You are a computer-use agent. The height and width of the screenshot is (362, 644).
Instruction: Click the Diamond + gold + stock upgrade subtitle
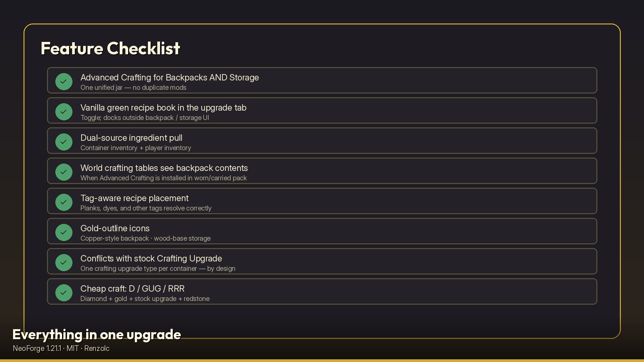[145, 299]
